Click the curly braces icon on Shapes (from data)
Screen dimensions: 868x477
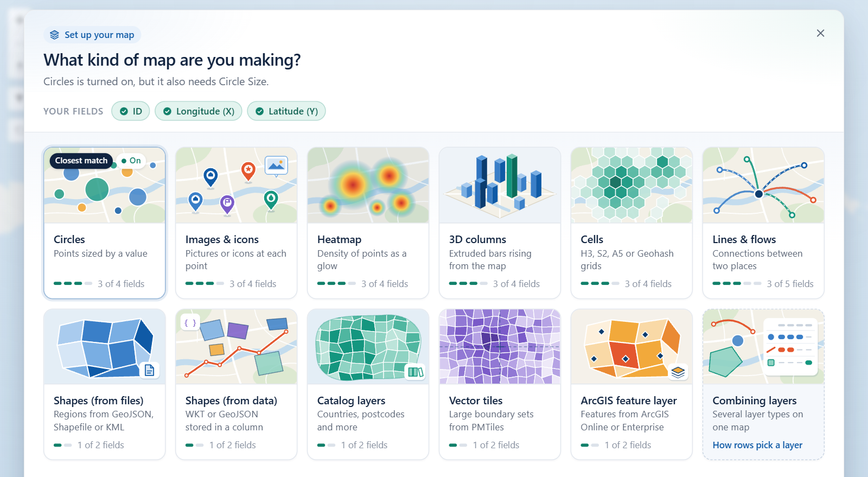tap(190, 323)
